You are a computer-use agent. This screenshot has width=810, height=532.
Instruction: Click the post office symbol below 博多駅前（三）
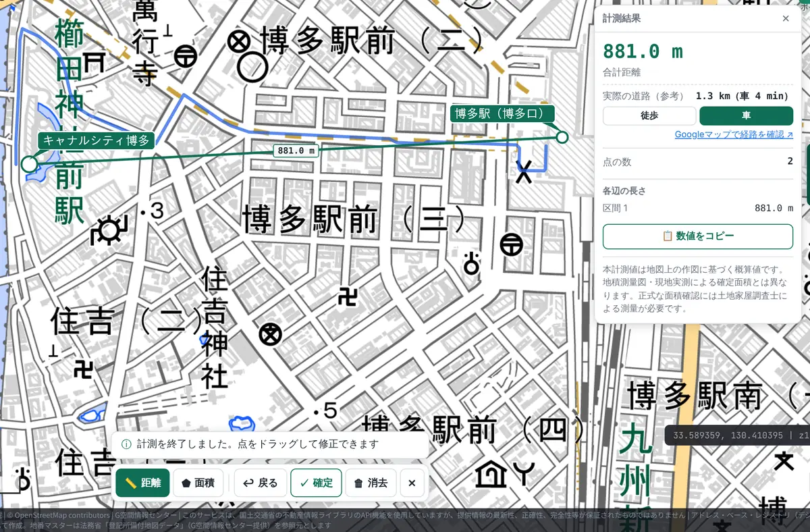[x=512, y=244]
